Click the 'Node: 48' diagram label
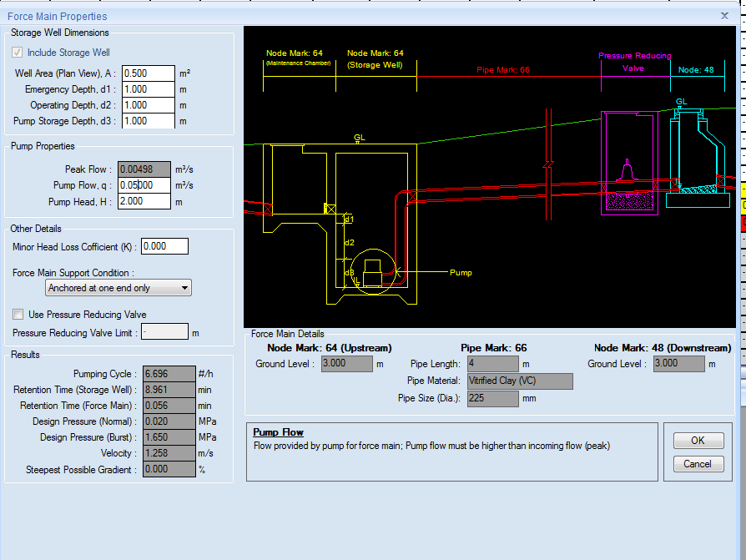Viewport: 746px width, 560px height. 696,70
